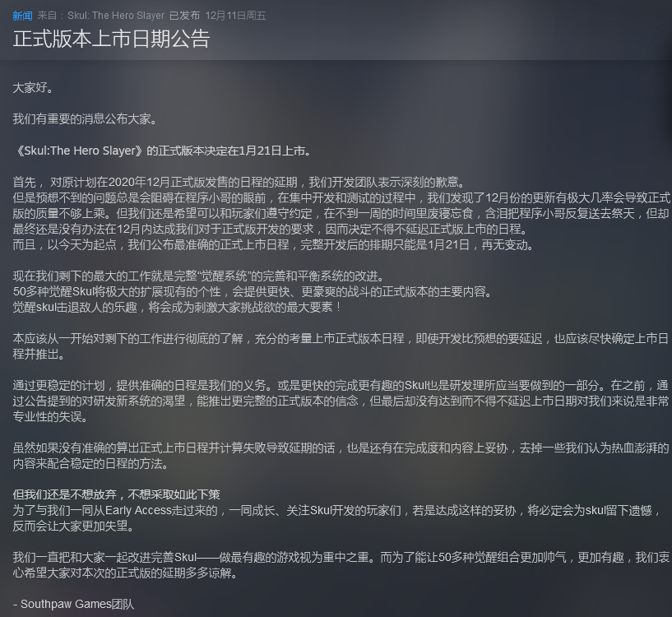
Task: Click the title 正式版本上市日期公告
Action: pos(111,39)
